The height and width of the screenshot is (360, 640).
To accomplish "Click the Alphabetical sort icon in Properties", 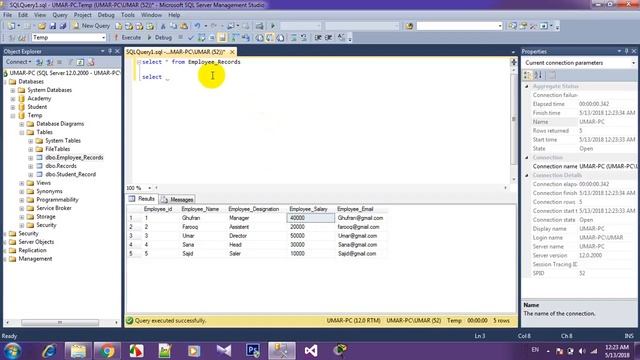I will [x=538, y=76].
